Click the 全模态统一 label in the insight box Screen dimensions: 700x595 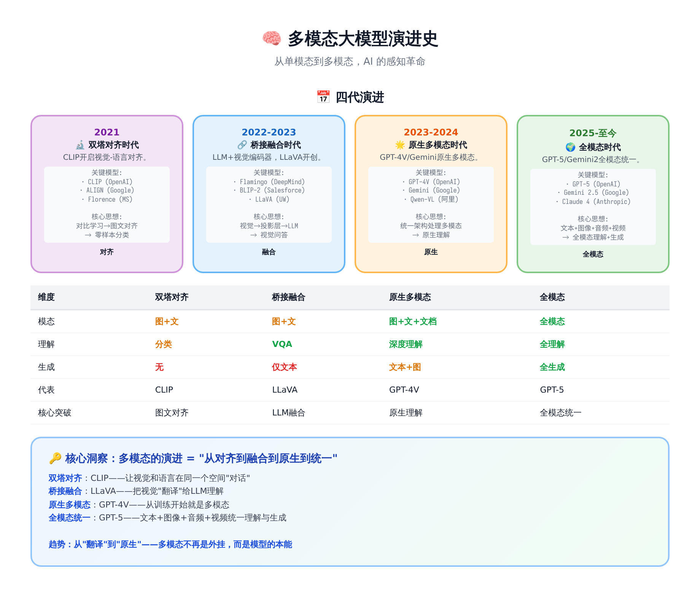[x=70, y=518]
